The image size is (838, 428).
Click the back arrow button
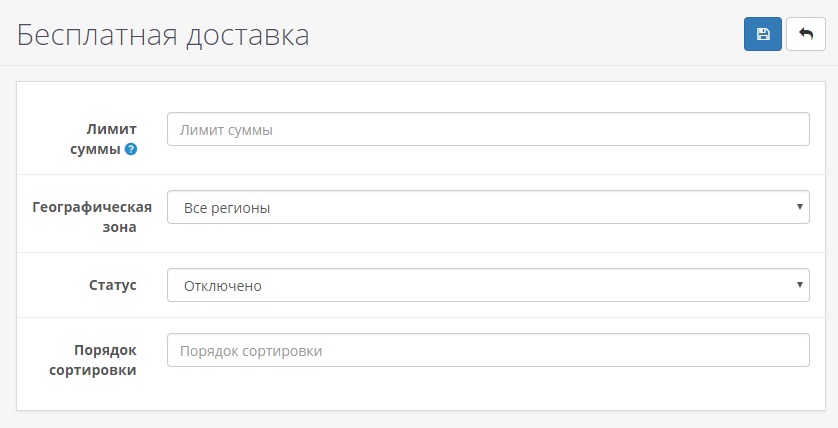pyautogui.click(x=806, y=34)
